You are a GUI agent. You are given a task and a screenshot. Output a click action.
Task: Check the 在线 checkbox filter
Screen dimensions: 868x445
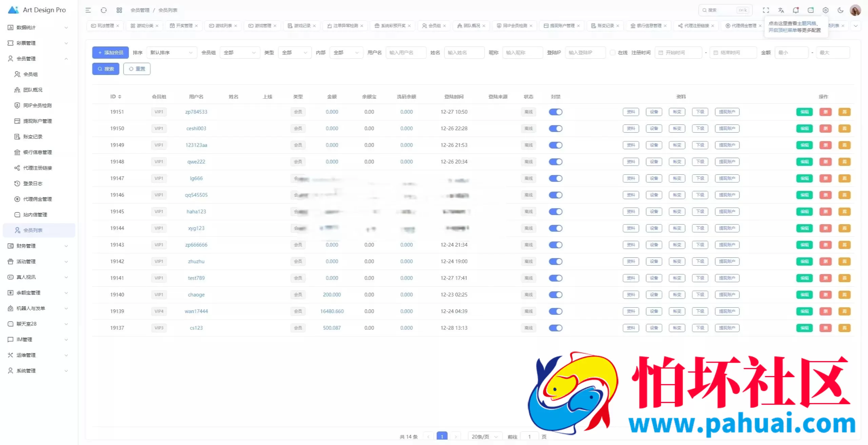tap(612, 53)
